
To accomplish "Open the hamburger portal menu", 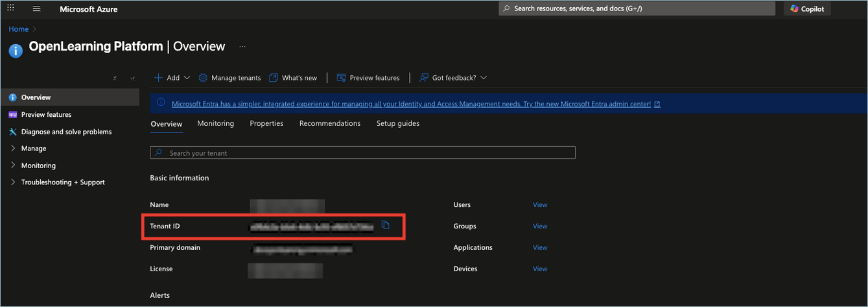I will pyautogui.click(x=36, y=9).
